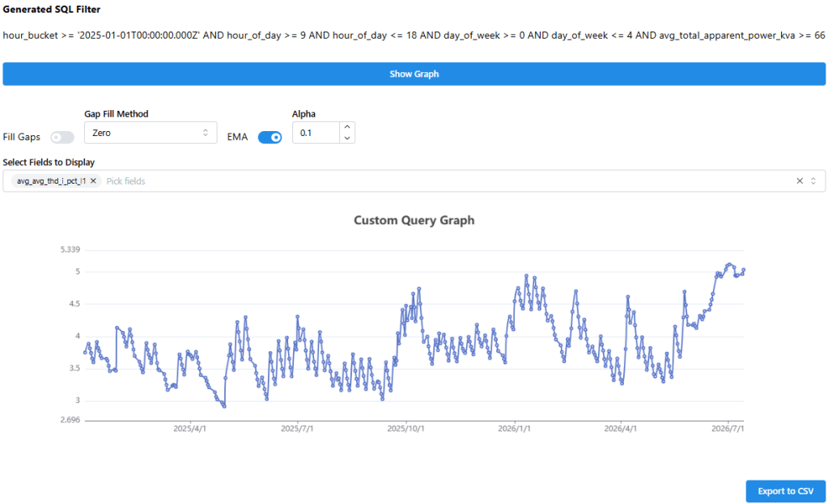Click the latest data point on the line
This screenshot has height=504, width=828.
coord(744,269)
